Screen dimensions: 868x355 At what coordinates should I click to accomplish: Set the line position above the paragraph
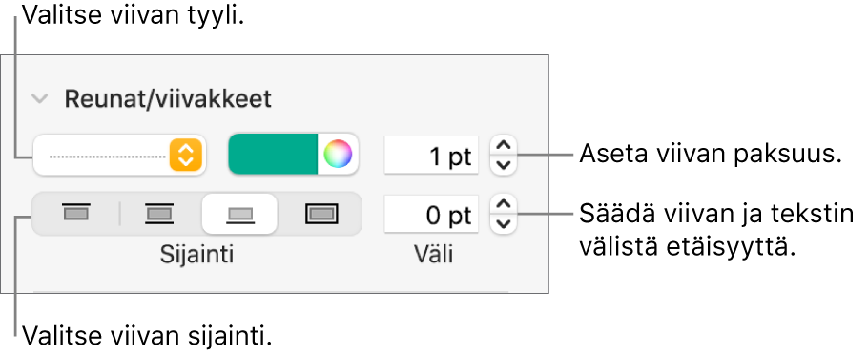pos(76,213)
